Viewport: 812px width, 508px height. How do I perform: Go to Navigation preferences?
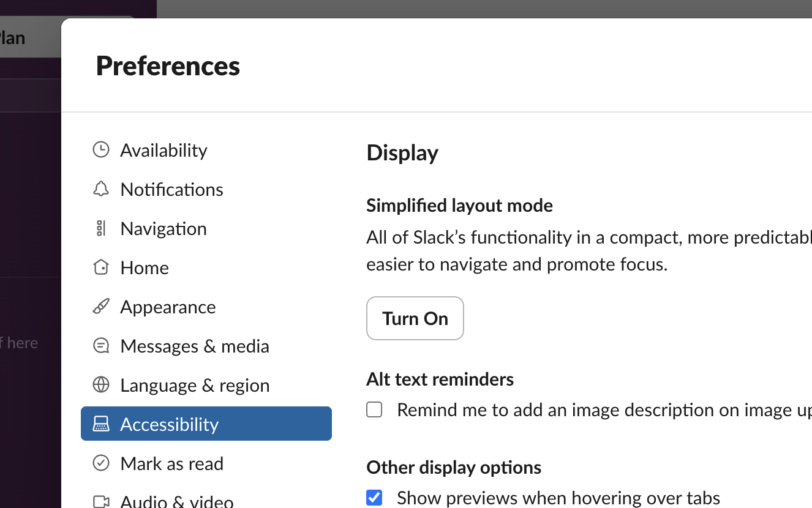click(x=206, y=228)
